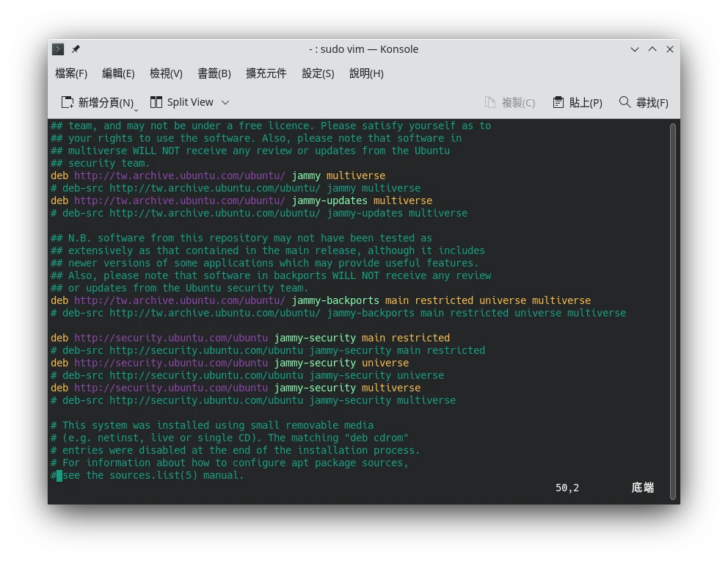Minimize the Konsole window
728x561 pixels.
tap(635, 49)
